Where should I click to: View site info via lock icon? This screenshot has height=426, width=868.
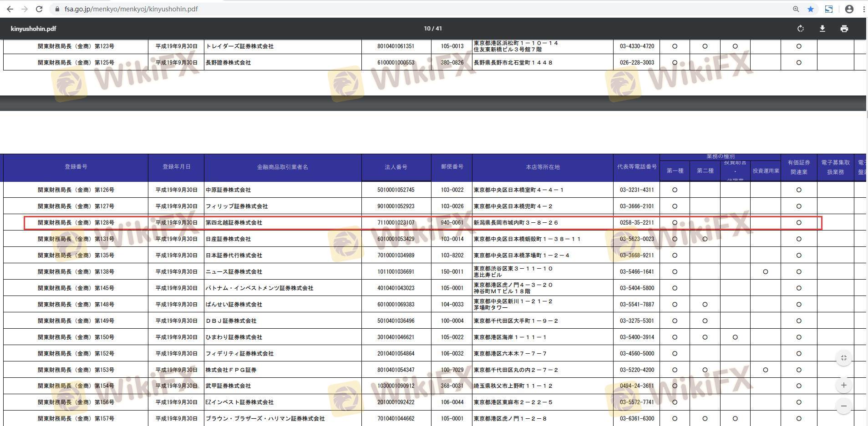pyautogui.click(x=57, y=9)
